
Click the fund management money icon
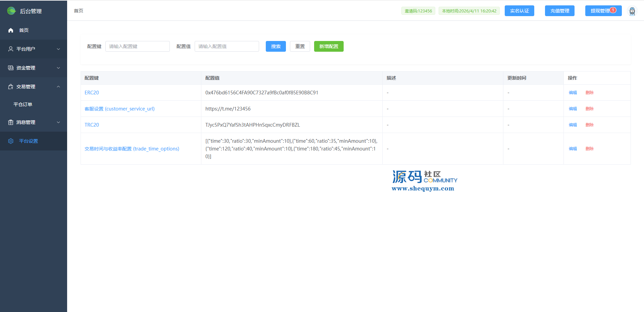click(x=11, y=68)
